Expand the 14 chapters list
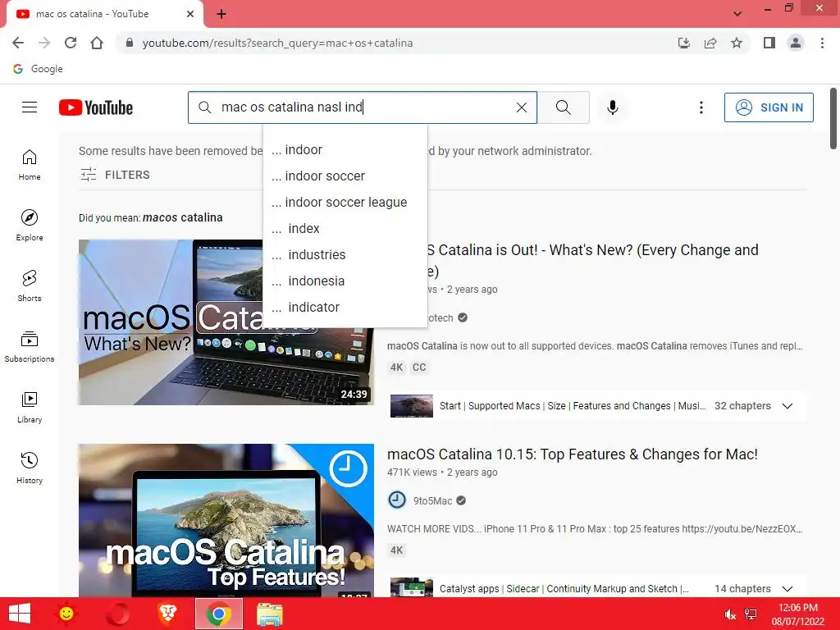 787,589
